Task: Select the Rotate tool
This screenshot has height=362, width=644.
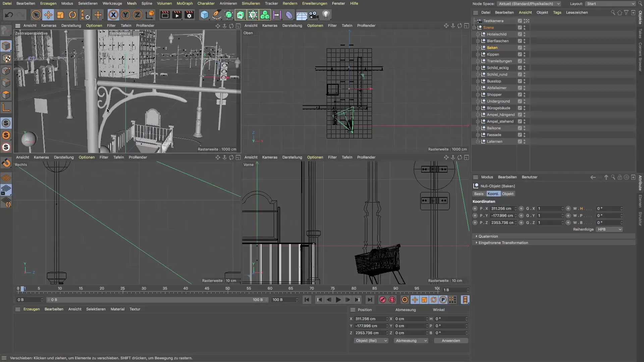Action: pyautogui.click(x=72, y=15)
